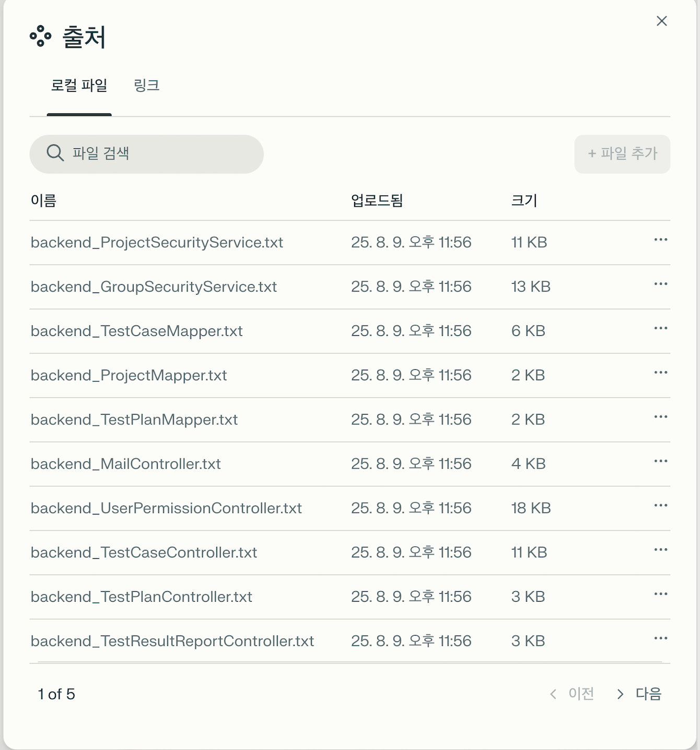
Task: Open options menu for backend_TestPlanController.txt
Action: 661,594
